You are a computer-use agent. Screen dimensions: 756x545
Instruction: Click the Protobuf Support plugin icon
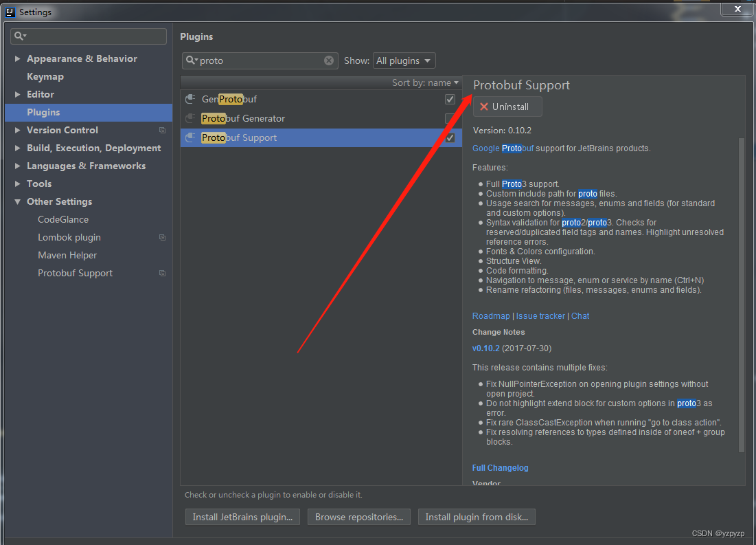(x=190, y=137)
